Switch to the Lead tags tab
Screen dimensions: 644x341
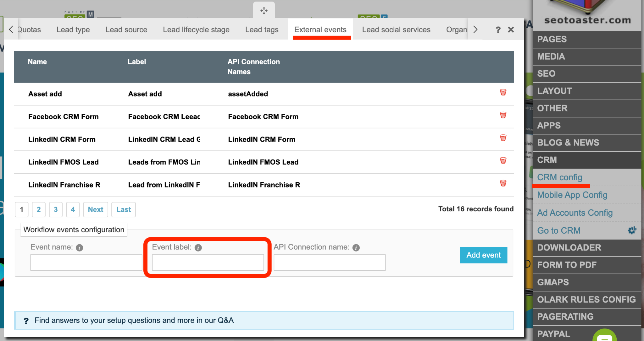point(262,29)
